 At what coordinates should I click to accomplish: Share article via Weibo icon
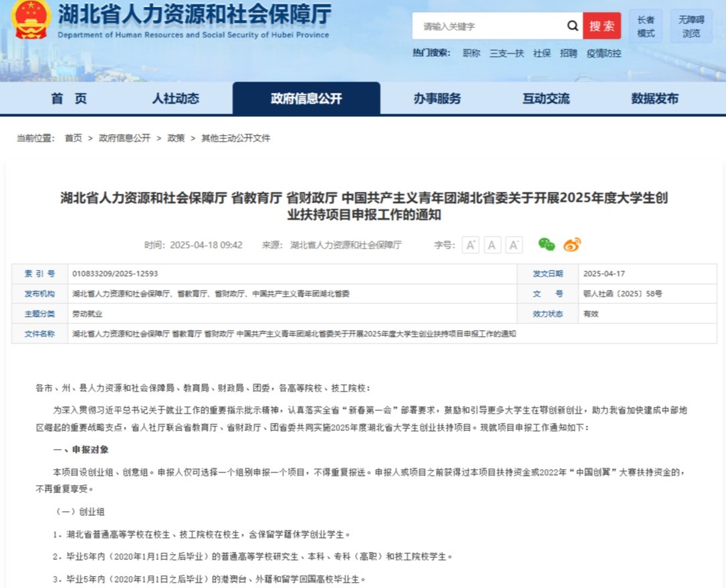[572, 245]
